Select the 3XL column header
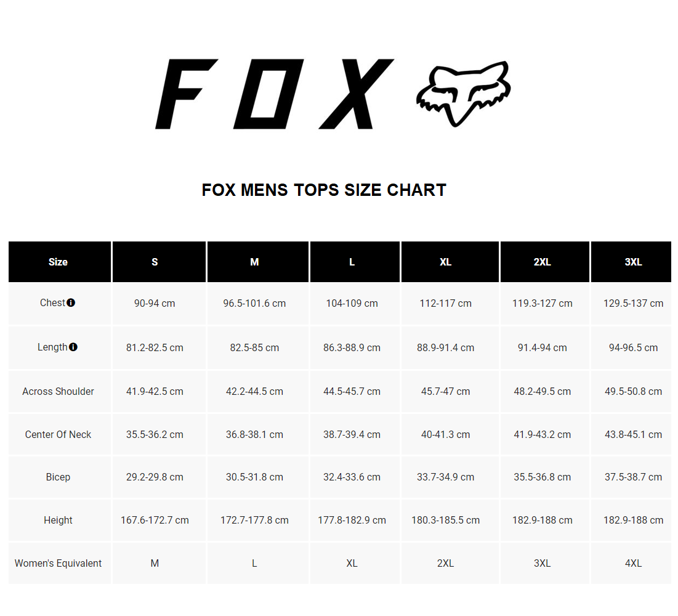The width and height of the screenshot is (678, 616). coord(633,262)
